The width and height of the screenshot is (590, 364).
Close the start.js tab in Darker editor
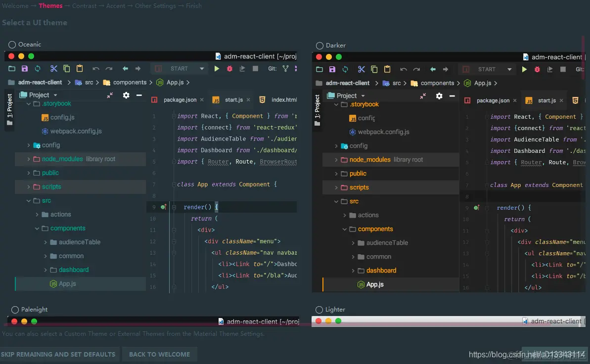[561, 100]
